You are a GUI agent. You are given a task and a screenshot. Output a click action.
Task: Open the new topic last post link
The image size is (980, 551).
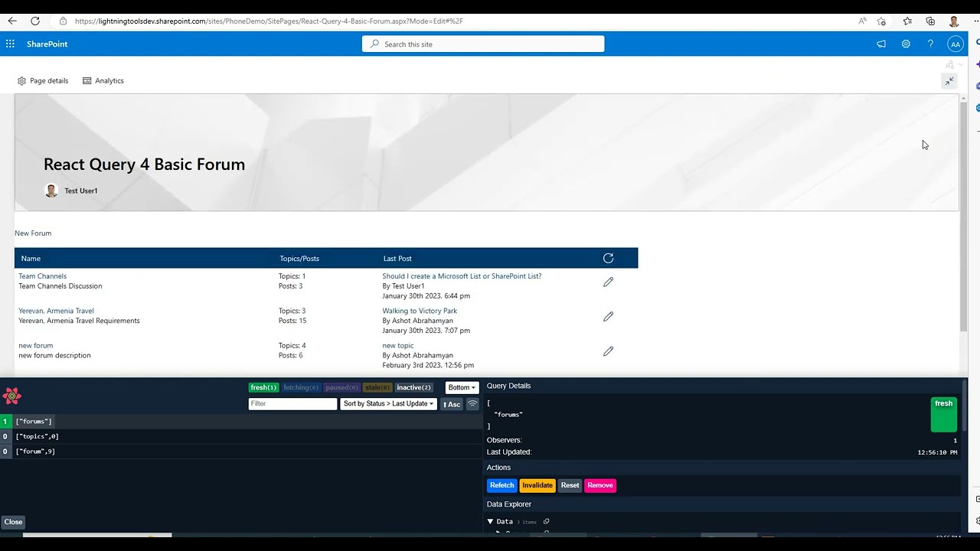[x=398, y=345]
